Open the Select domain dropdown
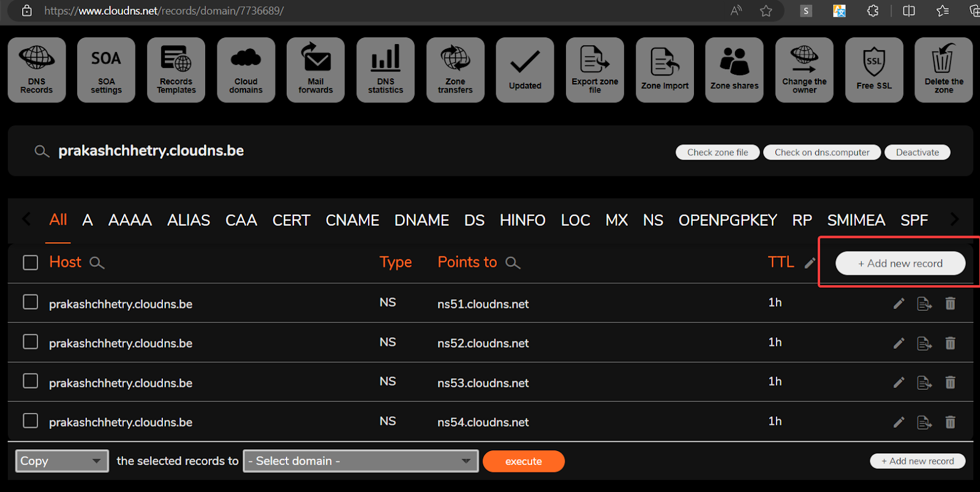Screen dimensions: 980x492 point(361,461)
